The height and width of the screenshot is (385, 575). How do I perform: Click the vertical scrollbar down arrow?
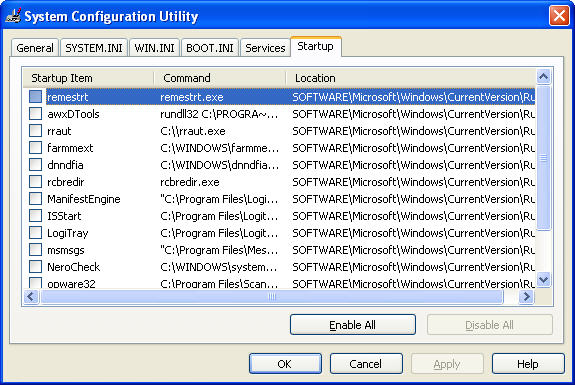tap(543, 280)
